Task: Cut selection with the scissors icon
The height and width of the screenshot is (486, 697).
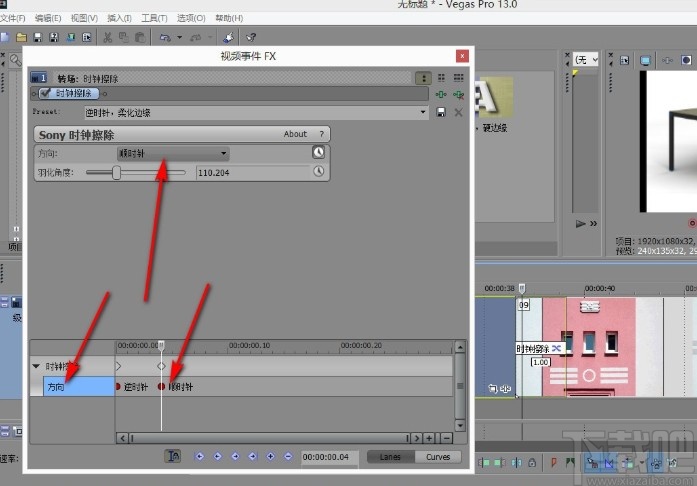Action: (108, 37)
